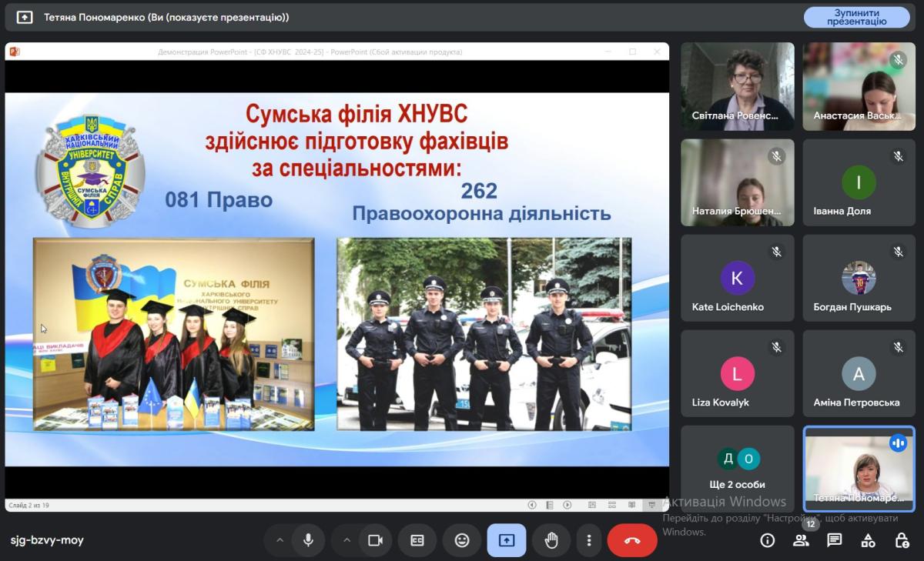This screenshot has height=561, width=924.
Task: Show the participants list panel
Action: pyautogui.click(x=801, y=540)
